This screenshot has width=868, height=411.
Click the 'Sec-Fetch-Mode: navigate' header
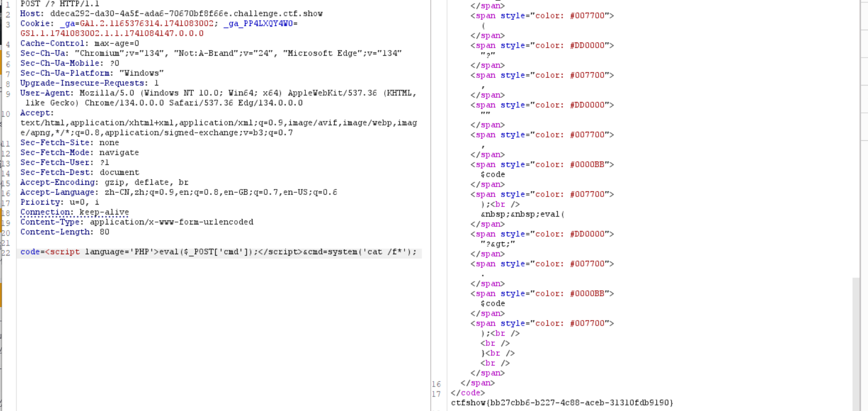point(80,153)
